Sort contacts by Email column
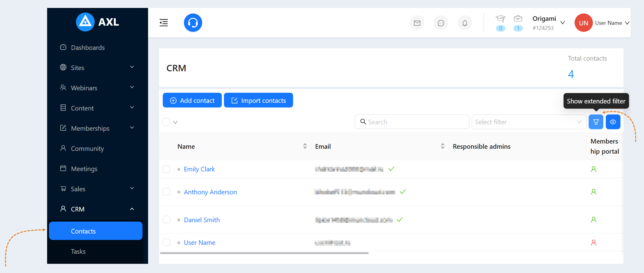This screenshot has height=273, width=644. tap(443, 146)
